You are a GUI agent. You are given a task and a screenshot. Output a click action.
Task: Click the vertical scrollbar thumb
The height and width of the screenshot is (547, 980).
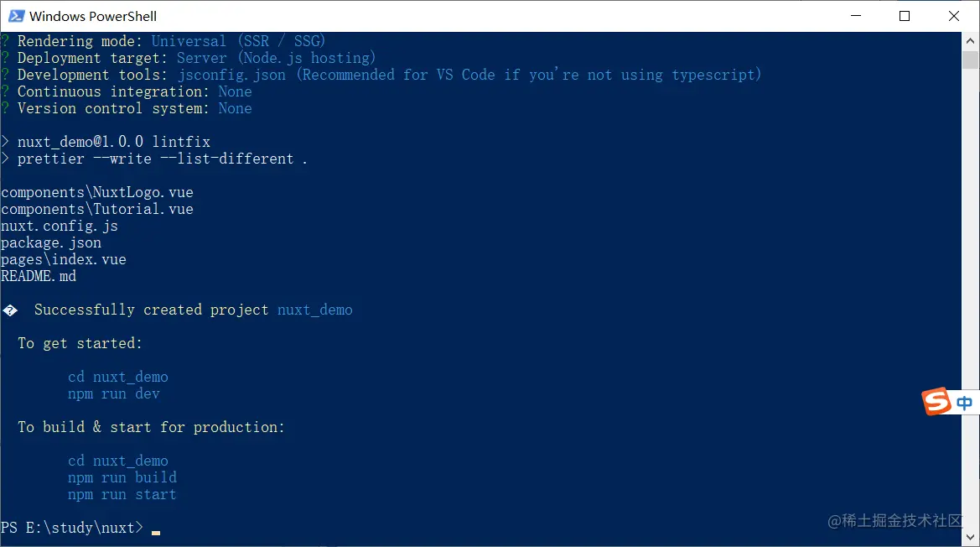coord(971,60)
